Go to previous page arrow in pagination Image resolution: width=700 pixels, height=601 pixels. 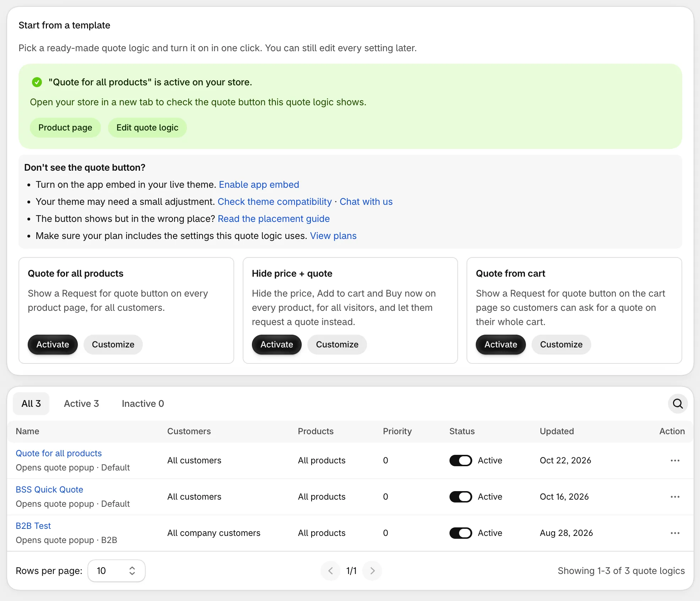tap(330, 571)
